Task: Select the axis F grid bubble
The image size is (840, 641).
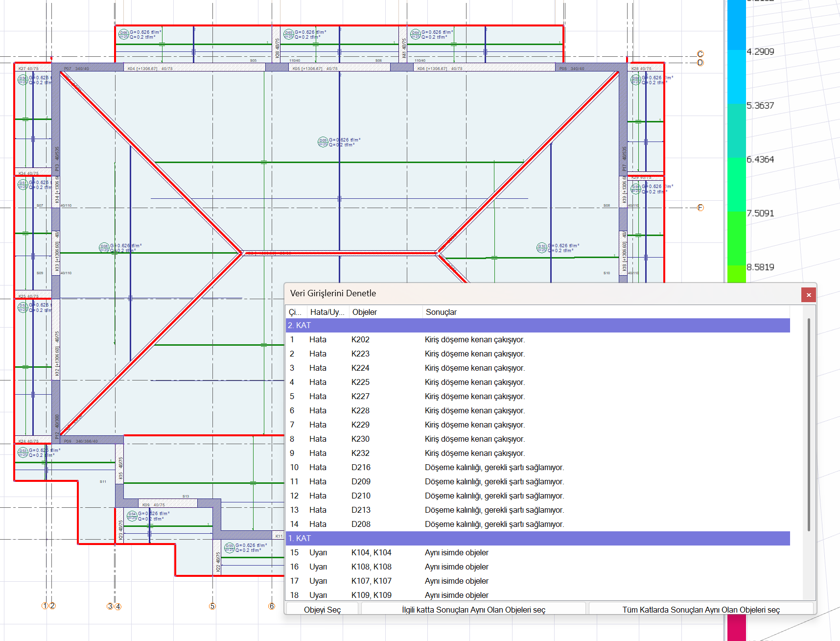Action: [x=700, y=208]
